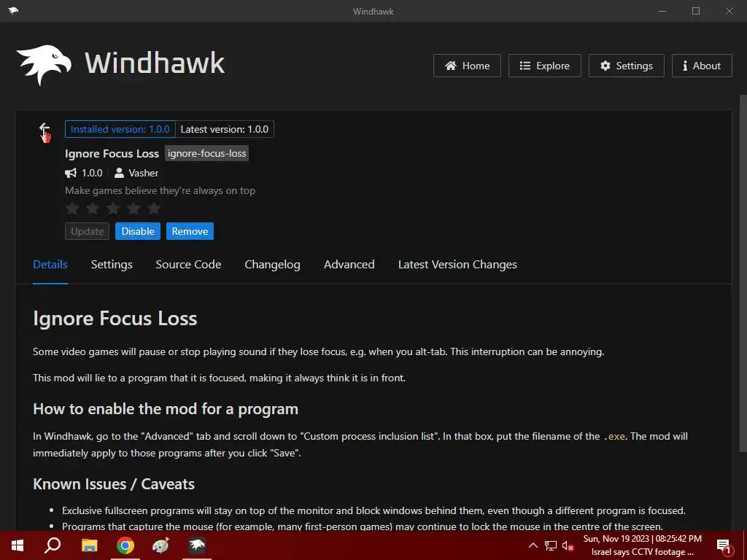Click the Known Issues / Caveats heading
The image size is (747, 560).
tap(114, 484)
